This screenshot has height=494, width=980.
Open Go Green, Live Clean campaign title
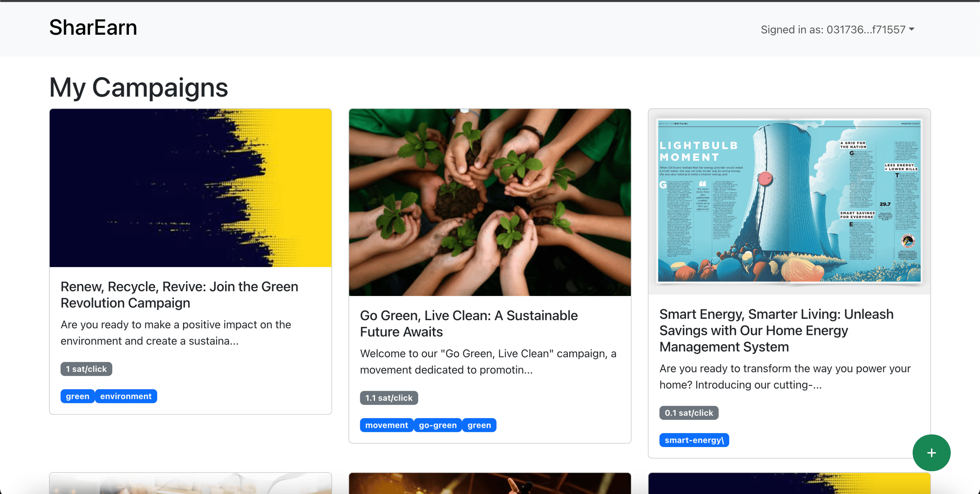point(469,323)
